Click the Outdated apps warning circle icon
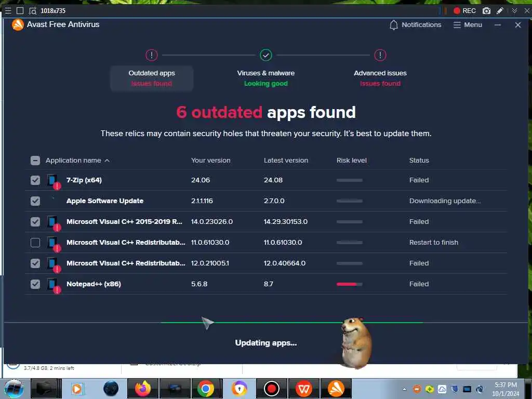This screenshot has height=399, width=532. coord(152,55)
